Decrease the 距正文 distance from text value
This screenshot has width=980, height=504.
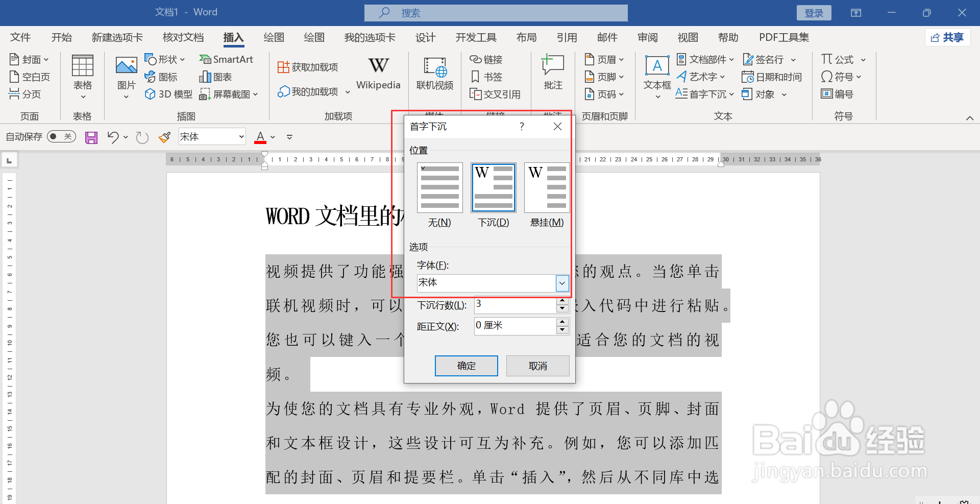tap(562, 330)
